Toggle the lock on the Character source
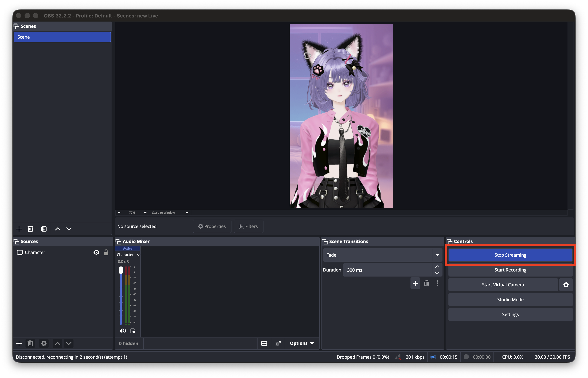Viewport: 588px width, 378px height. pyautogui.click(x=106, y=253)
